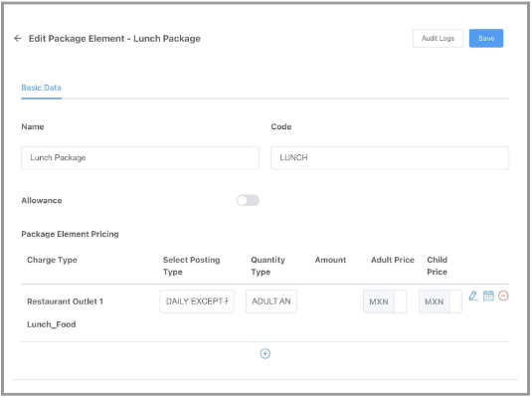Screen dimensions: 532x397
Task: Click the Lunch_Food label
Action: pos(52,324)
